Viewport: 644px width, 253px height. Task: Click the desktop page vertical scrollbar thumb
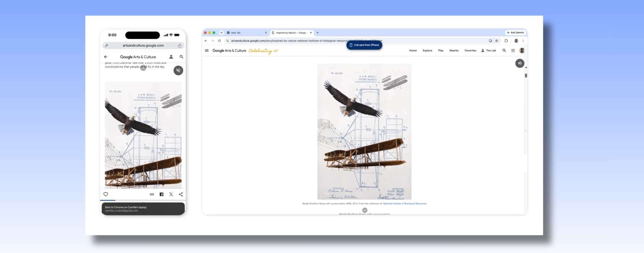click(x=526, y=75)
